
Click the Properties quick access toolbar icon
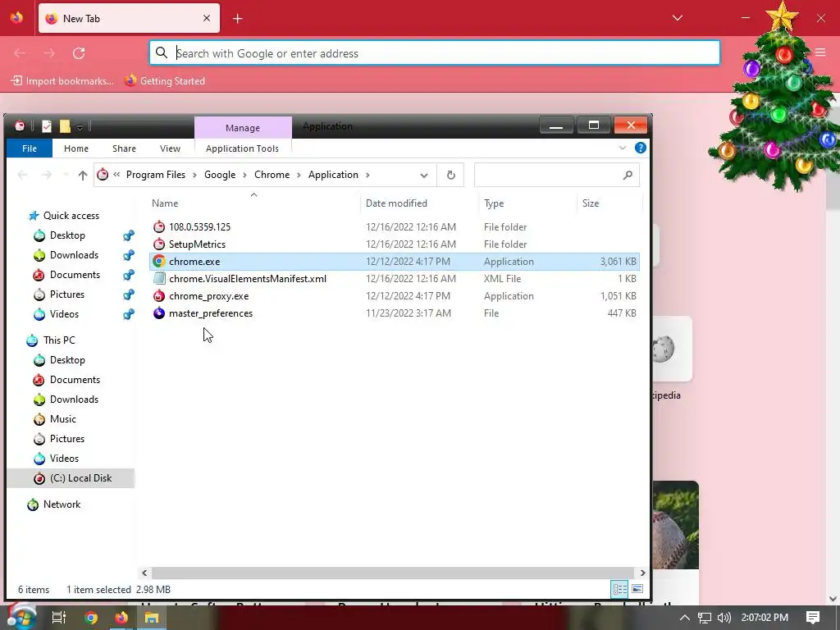coord(47,126)
